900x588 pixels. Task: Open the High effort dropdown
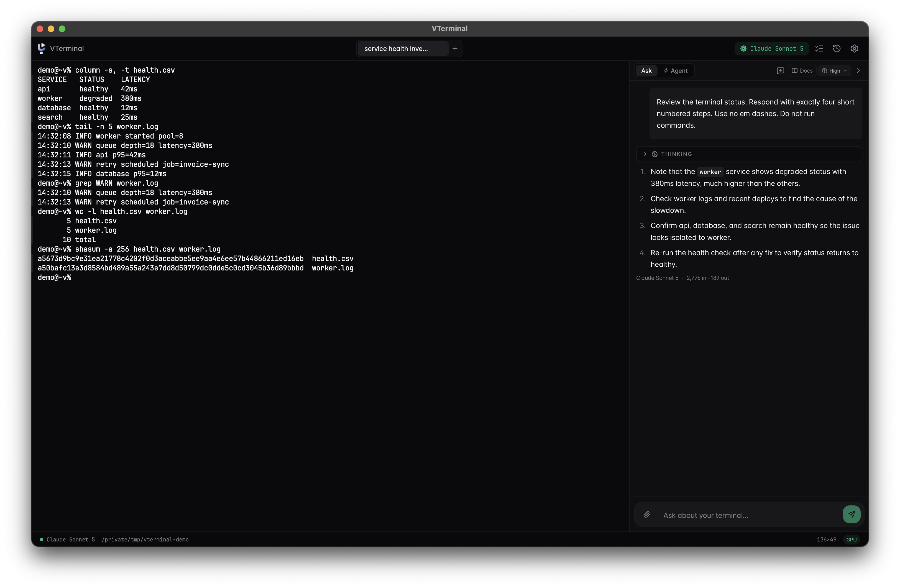click(834, 71)
